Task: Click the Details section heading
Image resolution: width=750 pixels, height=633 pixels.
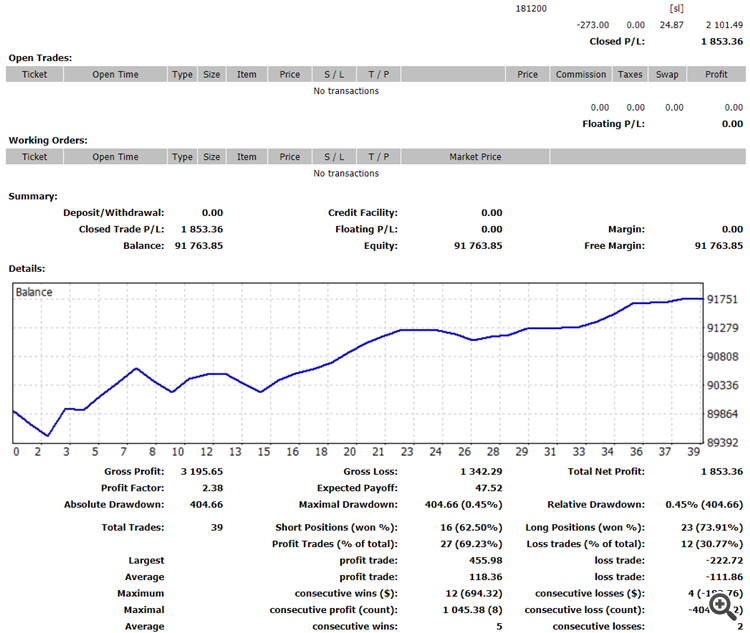Action: tap(27, 269)
